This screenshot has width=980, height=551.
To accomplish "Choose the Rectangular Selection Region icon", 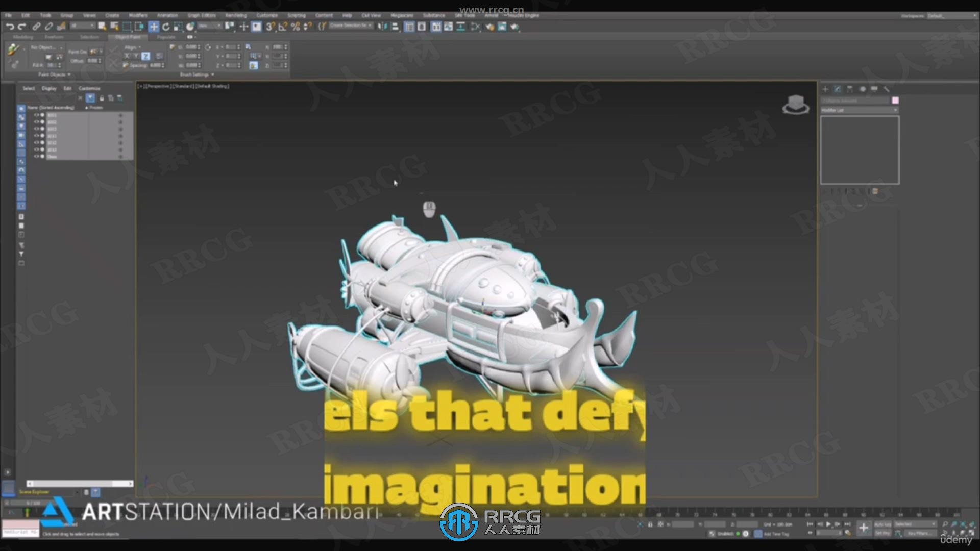I will [x=127, y=27].
